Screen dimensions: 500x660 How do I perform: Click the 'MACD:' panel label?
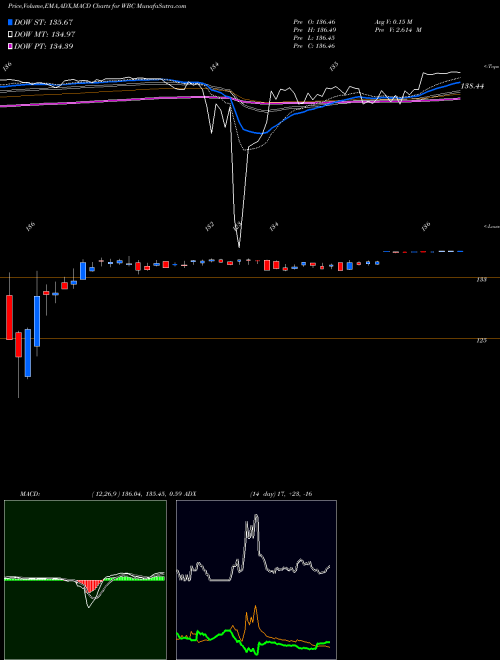tap(30, 494)
